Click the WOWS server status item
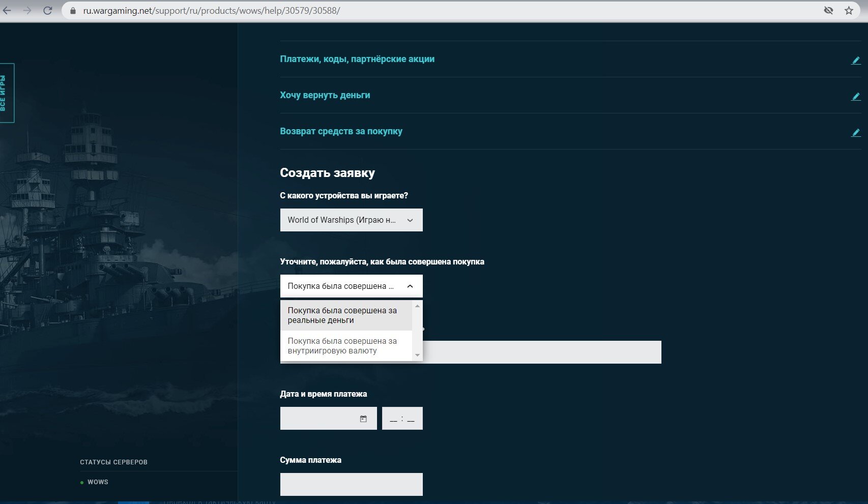The image size is (868, 504). (98, 482)
